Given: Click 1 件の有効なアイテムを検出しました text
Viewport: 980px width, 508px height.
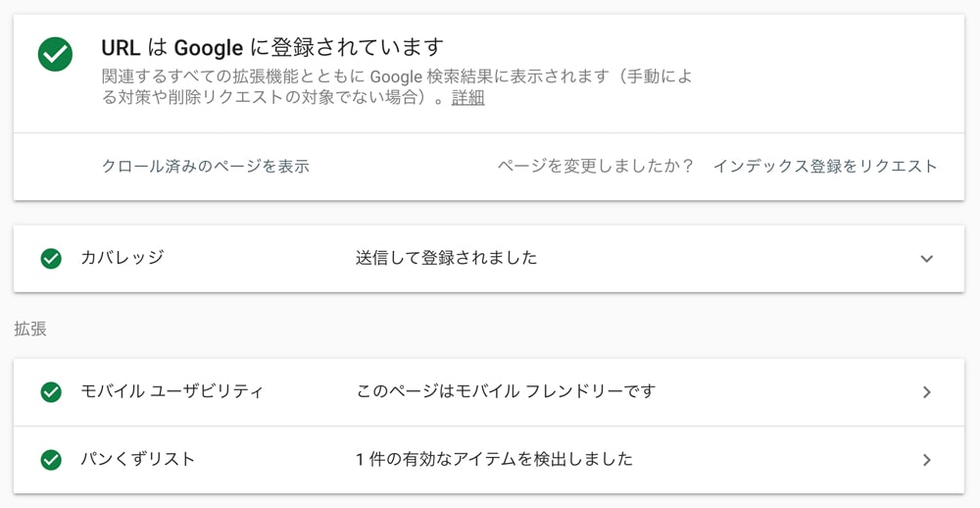Looking at the screenshot, I should pos(494,459).
